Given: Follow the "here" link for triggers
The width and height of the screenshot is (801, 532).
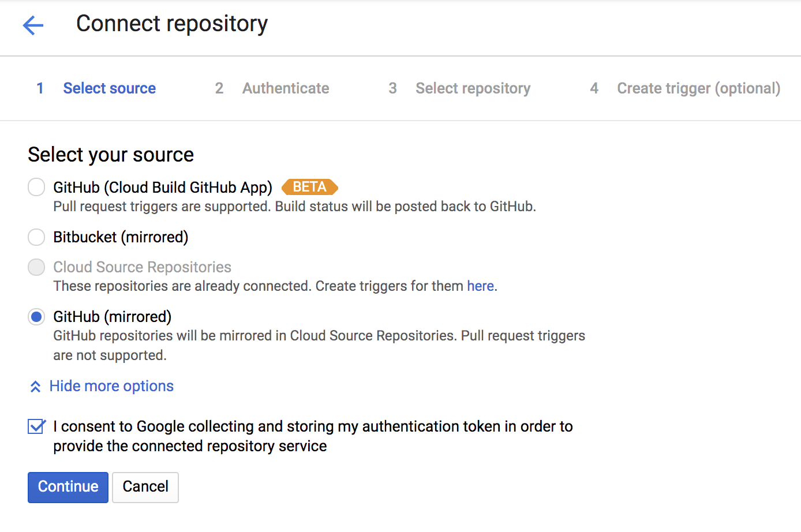Looking at the screenshot, I should [x=480, y=286].
